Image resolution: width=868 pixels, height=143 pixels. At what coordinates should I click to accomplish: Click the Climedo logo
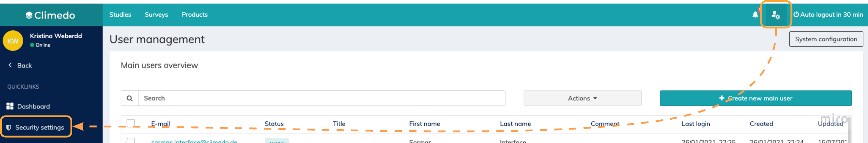tap(50, 15)
